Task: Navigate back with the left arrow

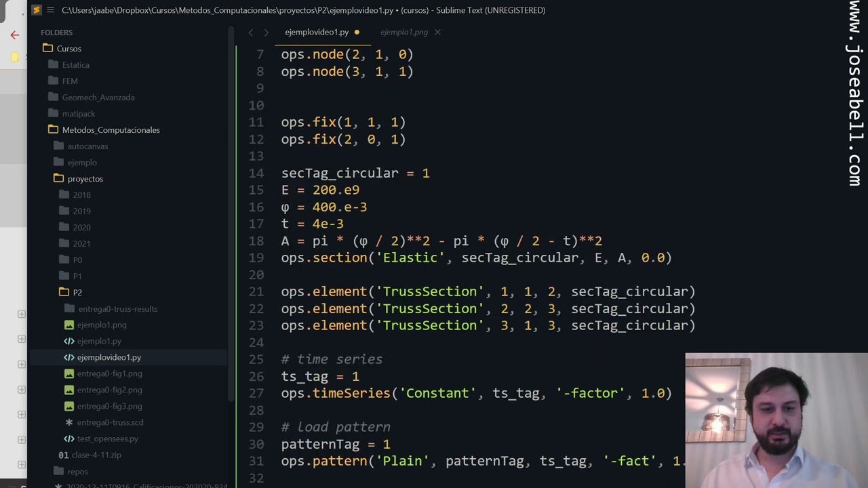Action: 250,32
